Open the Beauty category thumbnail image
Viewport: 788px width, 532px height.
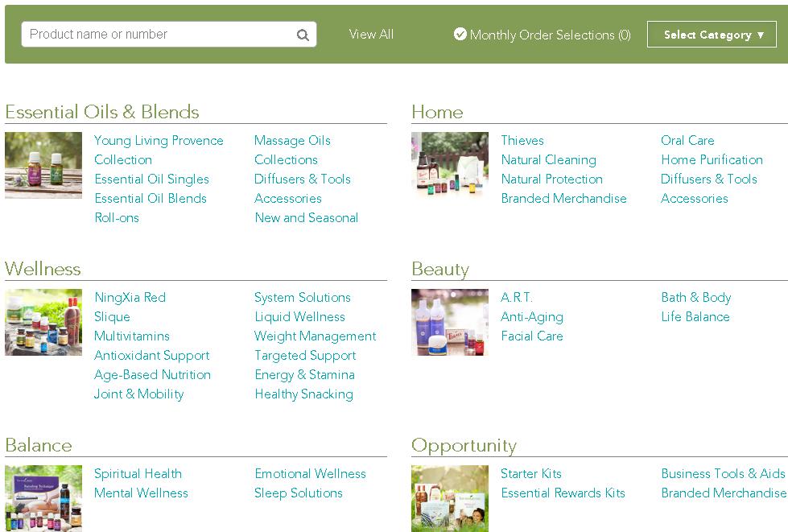450,322
